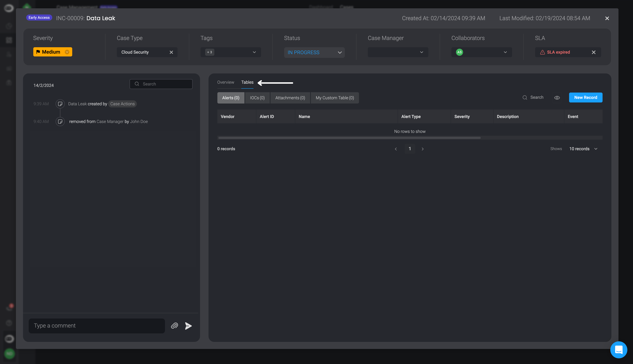Open the Medium severity dropdown

pos(67,52)
